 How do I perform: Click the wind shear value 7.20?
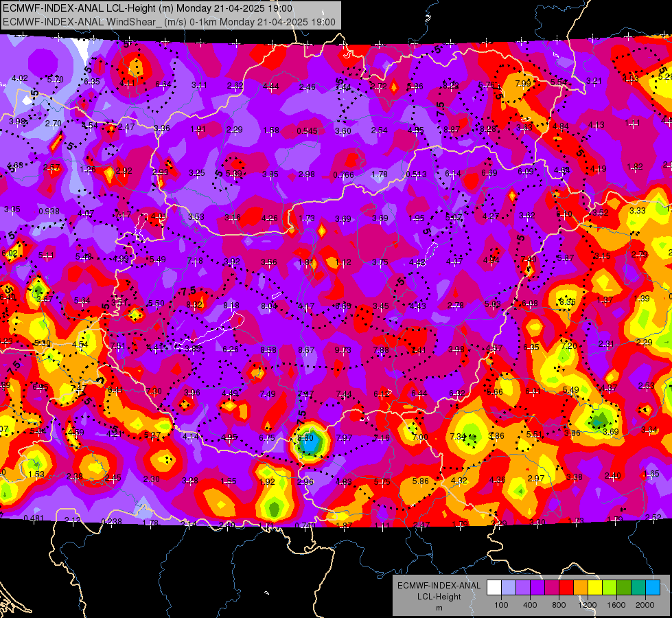tap(569, 345)
